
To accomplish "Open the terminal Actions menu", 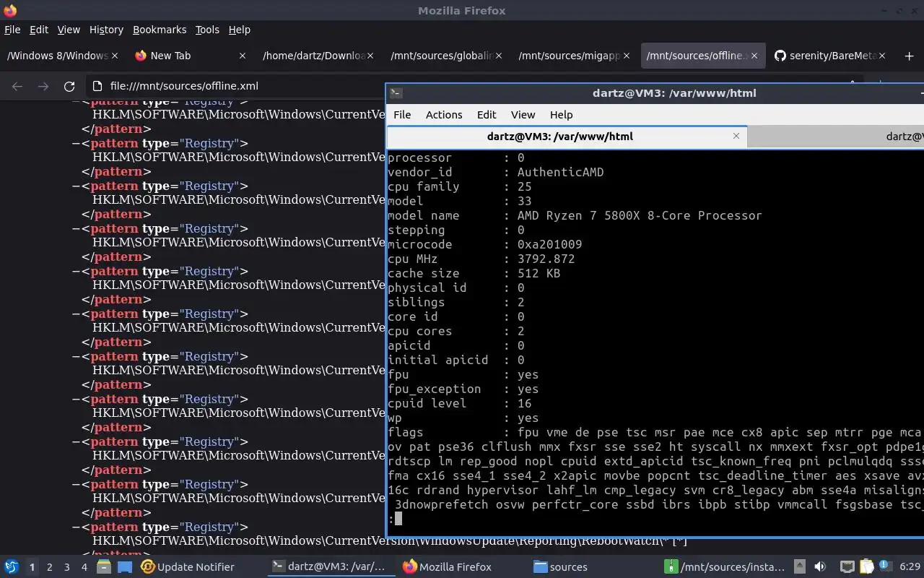I will [444, 114].
